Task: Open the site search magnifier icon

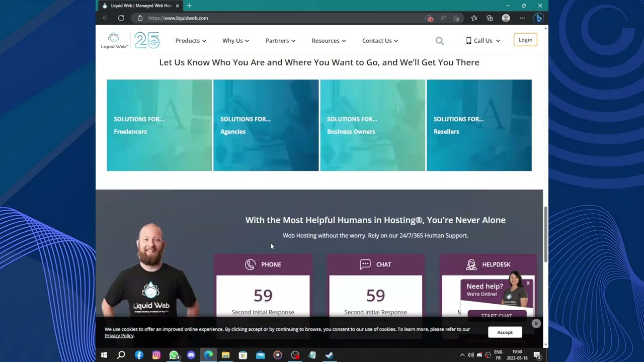Action: [440, 41]
